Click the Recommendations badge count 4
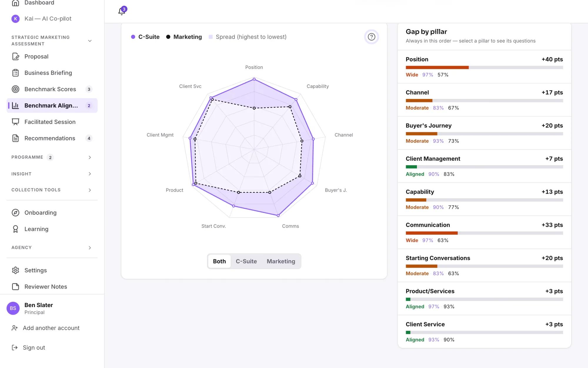Image resolution: width=588 pixels, height=368 pixels. (x=89, y=138)
